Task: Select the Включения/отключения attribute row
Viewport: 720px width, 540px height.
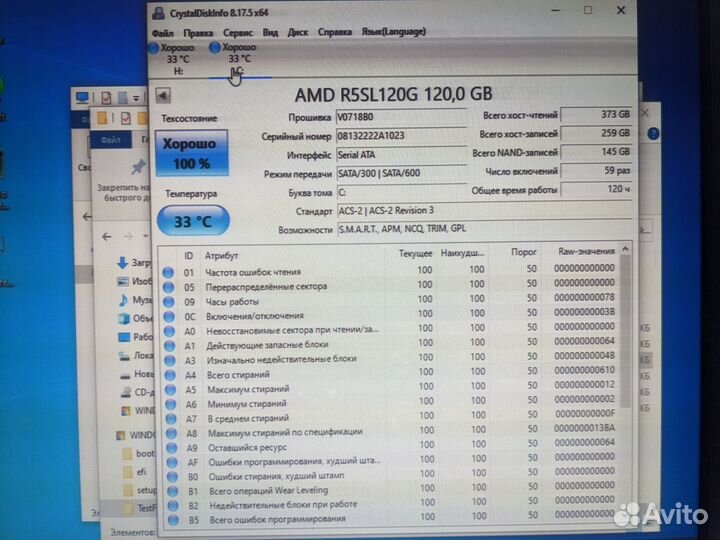Action: tap(389, 315)
